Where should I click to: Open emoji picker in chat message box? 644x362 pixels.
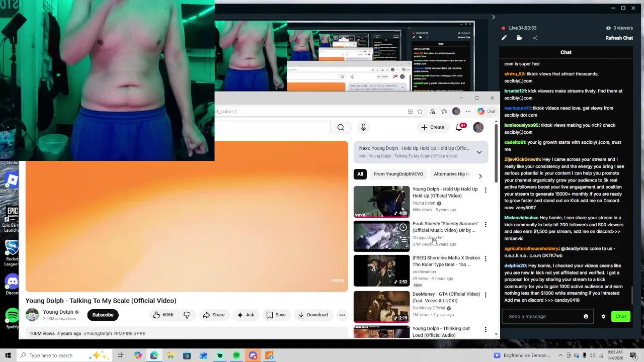click(x=586, y=316)
